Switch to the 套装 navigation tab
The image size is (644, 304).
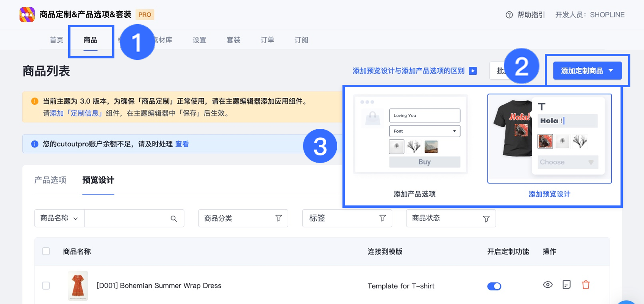point(233,40)
